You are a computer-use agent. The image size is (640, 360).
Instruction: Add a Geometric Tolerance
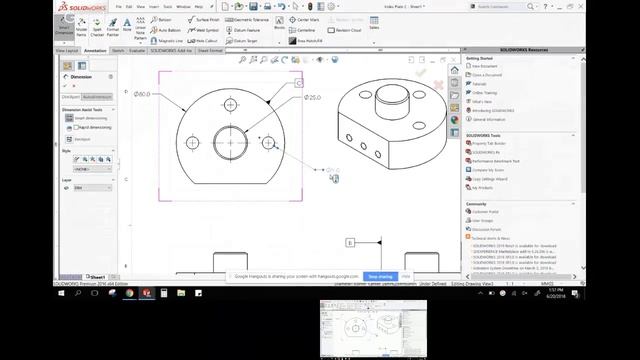click(x=247, y=20)
